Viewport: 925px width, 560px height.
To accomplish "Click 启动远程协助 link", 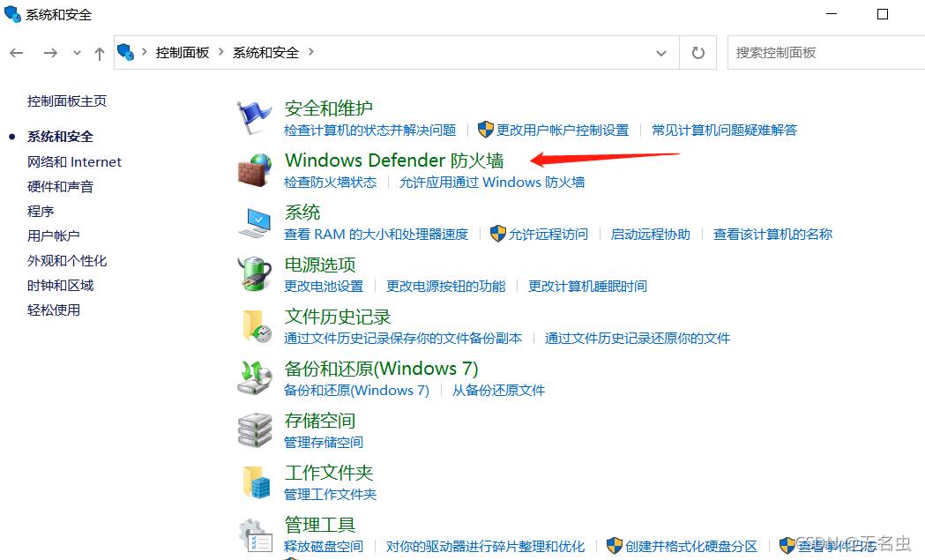I will pos(650,235).
